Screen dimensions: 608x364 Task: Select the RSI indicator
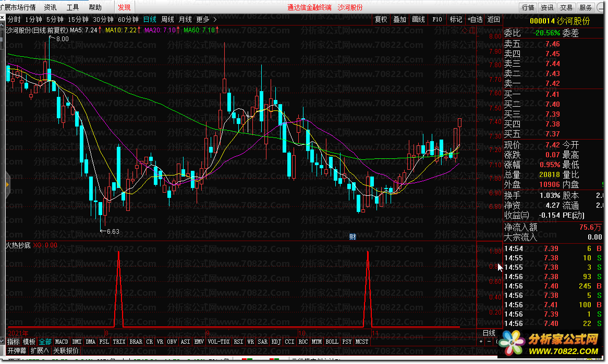click(x=238, y=342)
